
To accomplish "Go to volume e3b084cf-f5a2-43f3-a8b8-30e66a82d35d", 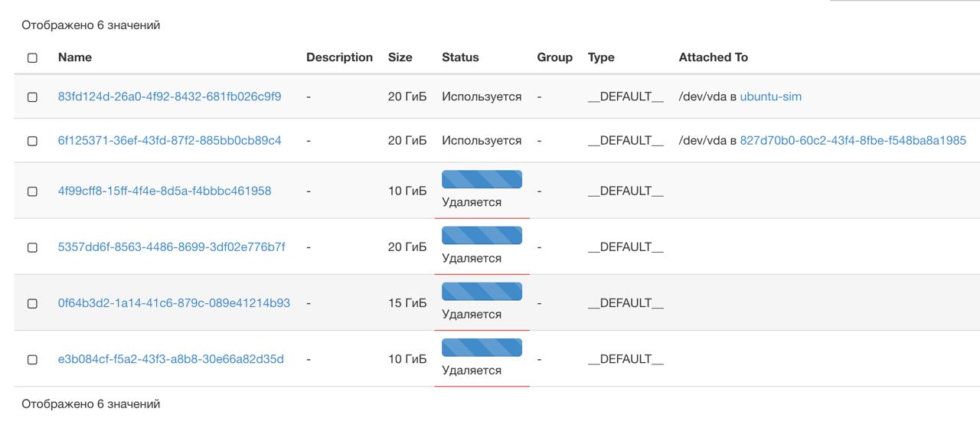I will (x=171, y=359).
